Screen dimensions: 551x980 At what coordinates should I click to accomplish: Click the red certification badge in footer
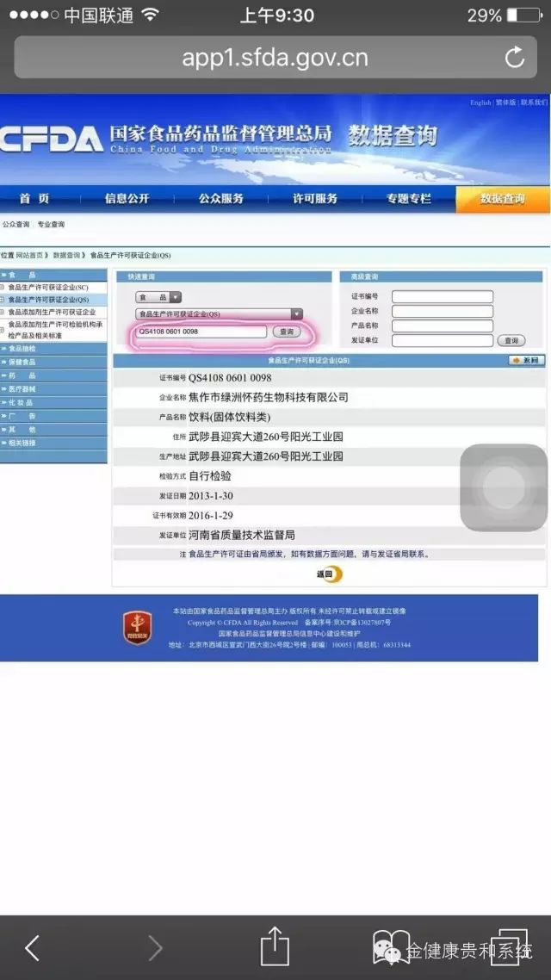point(137,628)
